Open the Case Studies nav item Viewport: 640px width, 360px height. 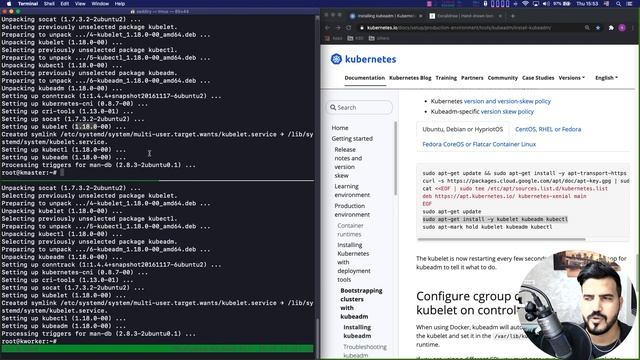pyautogui.click(x=538, y=78)
